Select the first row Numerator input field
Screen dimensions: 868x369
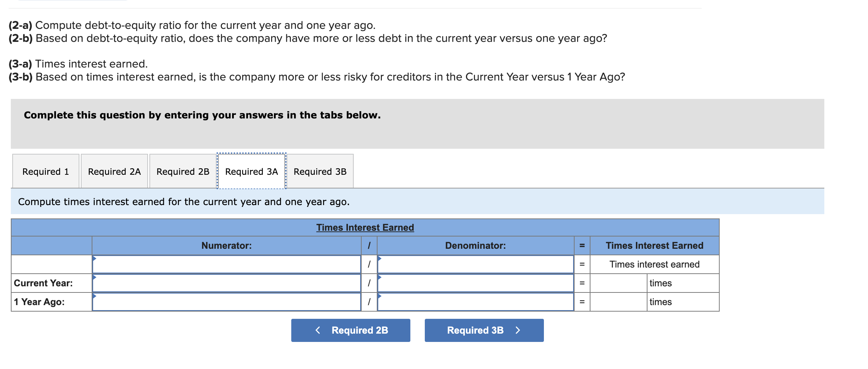point(227,264)
